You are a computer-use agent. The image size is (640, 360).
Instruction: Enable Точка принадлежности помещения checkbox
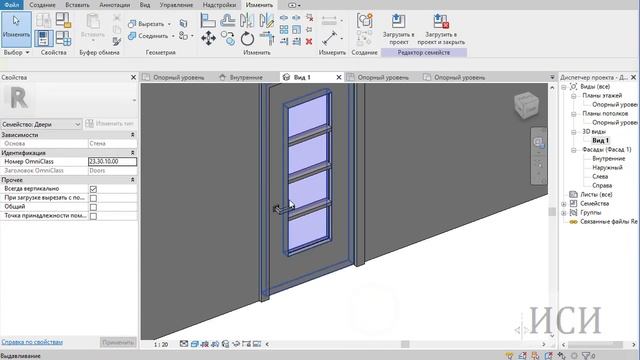[93, 216]
